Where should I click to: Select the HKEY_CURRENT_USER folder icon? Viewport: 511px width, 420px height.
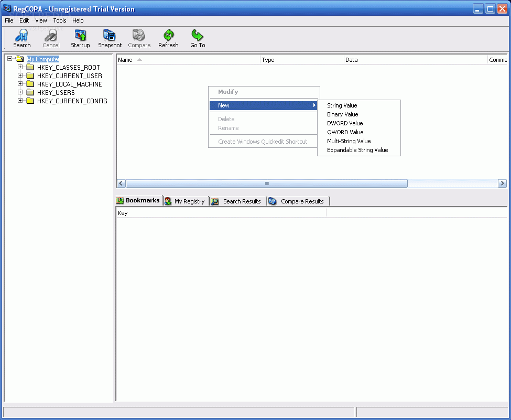point(30,76)
